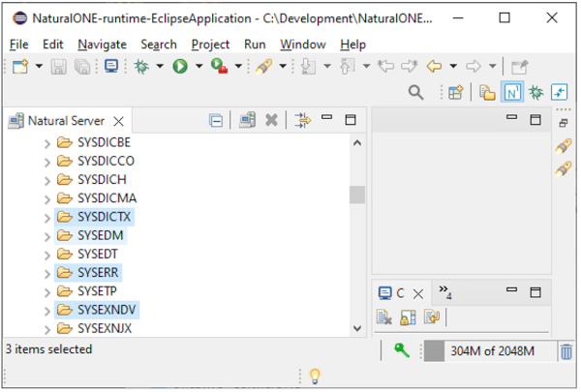Open the Debug dropdown arrow
Screen dimensions: 581x392
pos(160,67)
